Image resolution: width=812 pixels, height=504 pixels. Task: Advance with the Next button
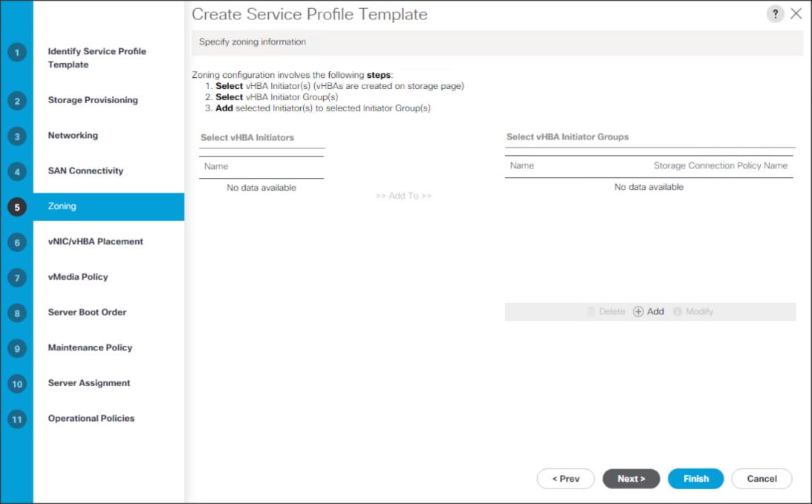coord(631,479)
